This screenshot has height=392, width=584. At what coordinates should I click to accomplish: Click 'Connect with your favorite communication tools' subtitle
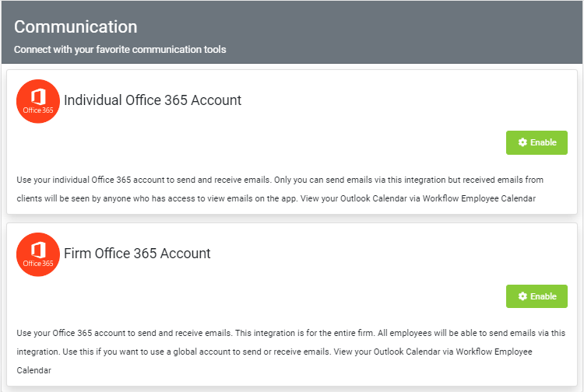click(120, 50)
